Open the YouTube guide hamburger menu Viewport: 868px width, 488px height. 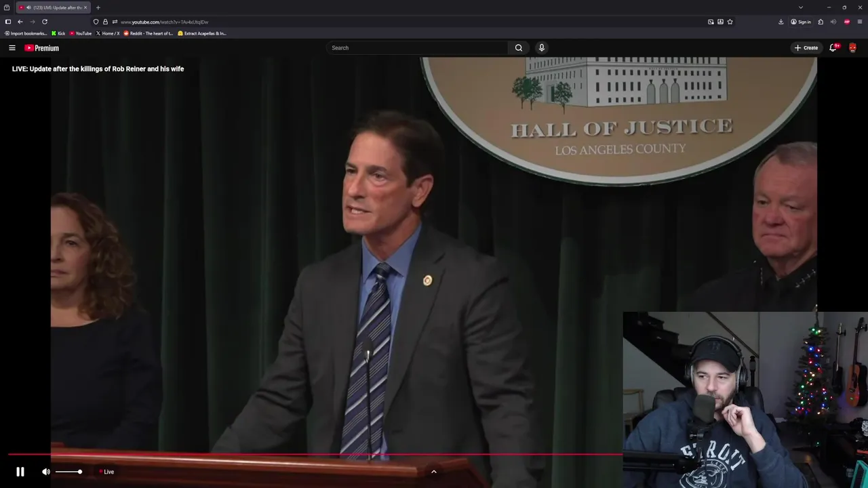[12, 48]
